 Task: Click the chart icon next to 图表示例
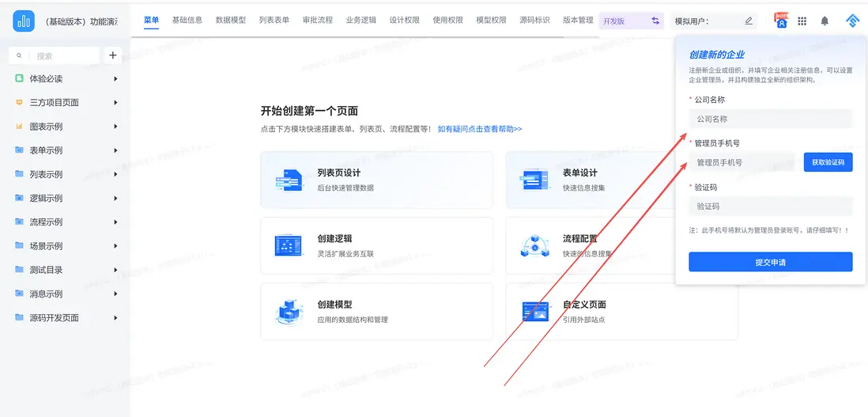click(20, 127)
